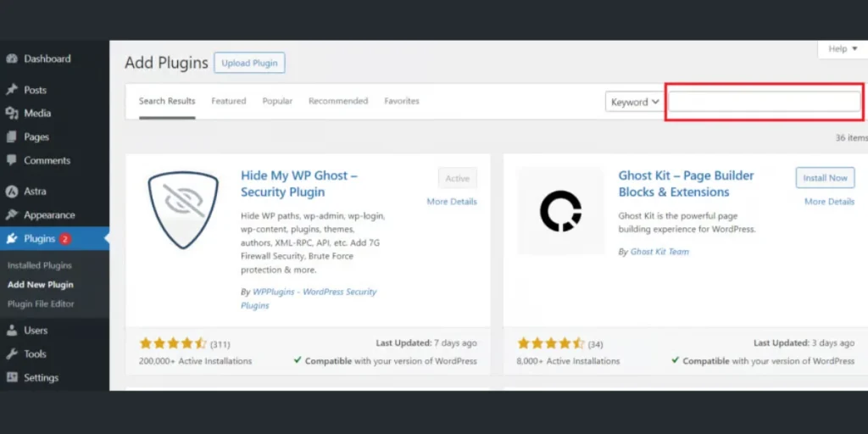868x434 pixels.
Task: Click the Plugins update count badge
Action: [64, 239]
